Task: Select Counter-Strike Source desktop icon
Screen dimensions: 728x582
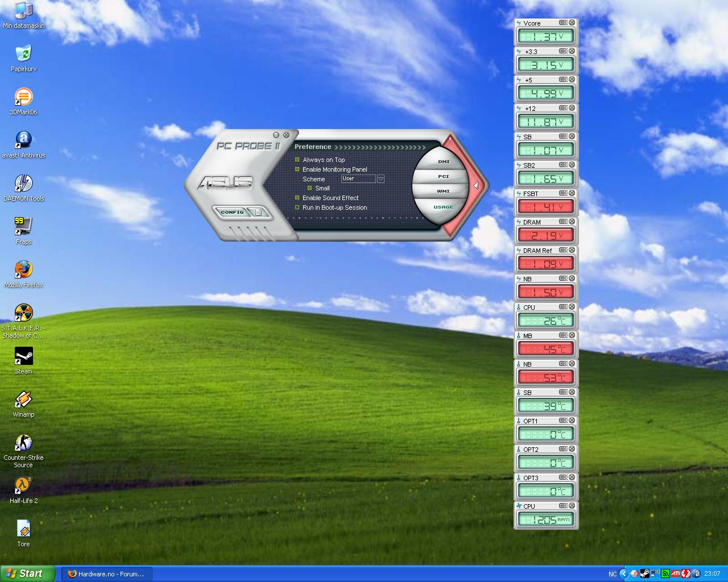Action: point(23,451)
